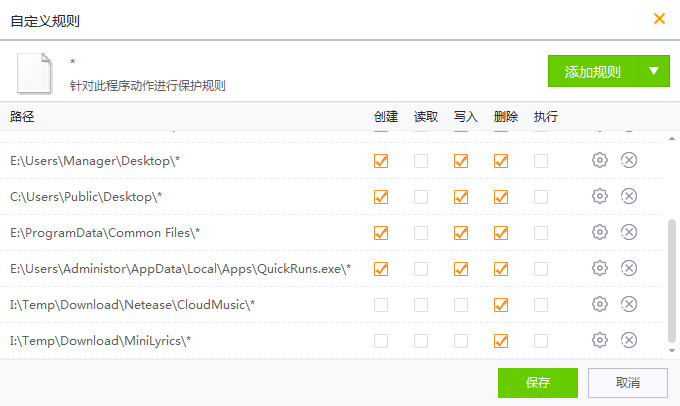The image size is (680, 406).
Task: Remove the E:\Users\Manager\Desktop rule
Action: click(x=629, y=160)
